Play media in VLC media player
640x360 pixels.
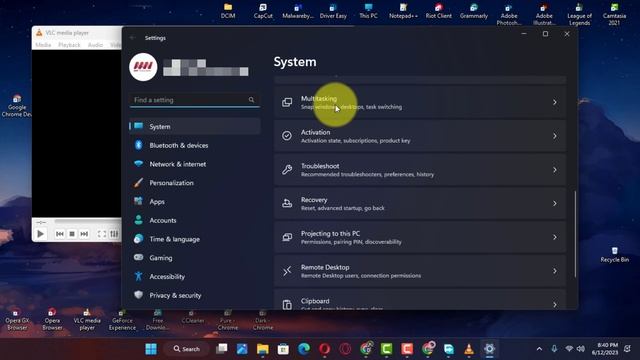tap(40, 234)
